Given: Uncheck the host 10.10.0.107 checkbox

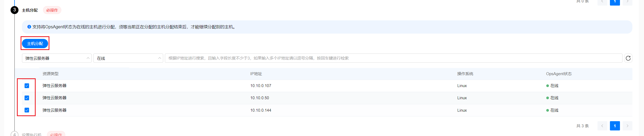Looking at the screenshot, I should click(27, 86).
